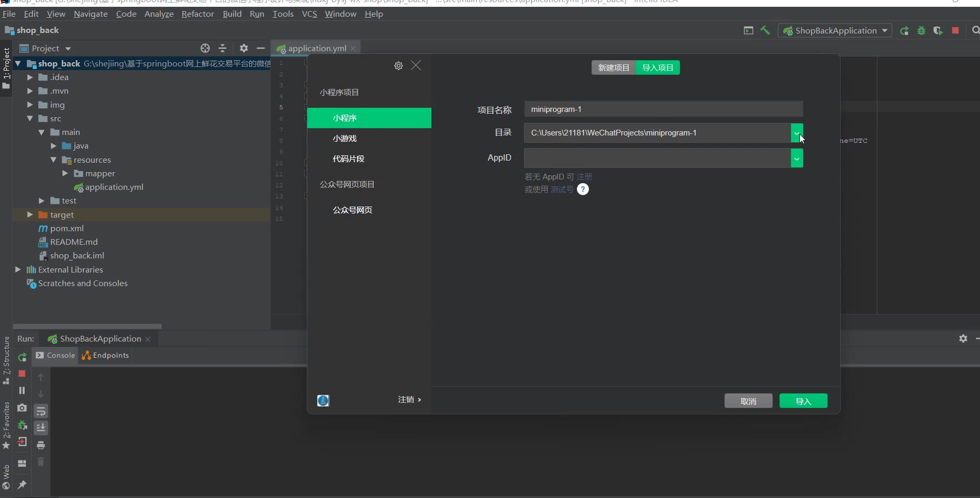Click the Debug bug icon in the top toolbar

(x=921, y=31)
